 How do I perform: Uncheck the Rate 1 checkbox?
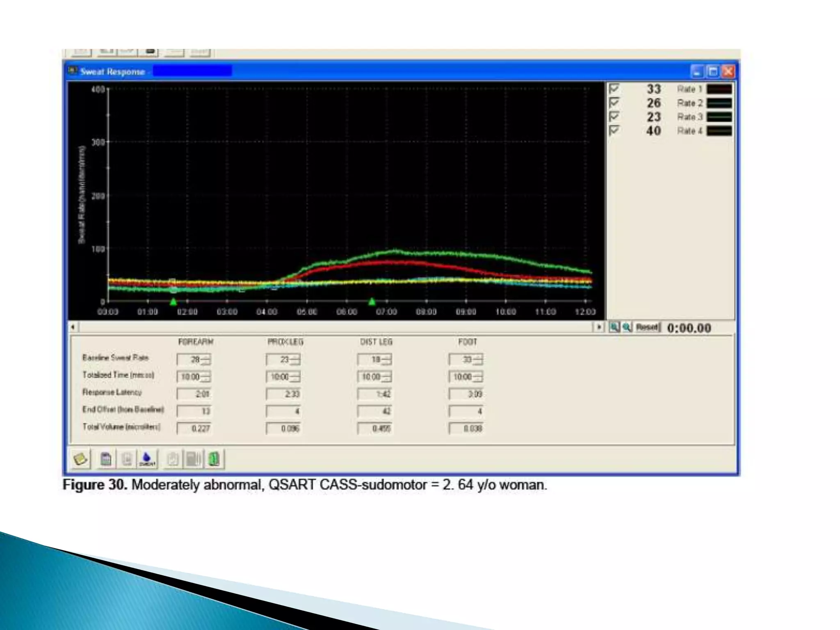(x=614, y=89)
